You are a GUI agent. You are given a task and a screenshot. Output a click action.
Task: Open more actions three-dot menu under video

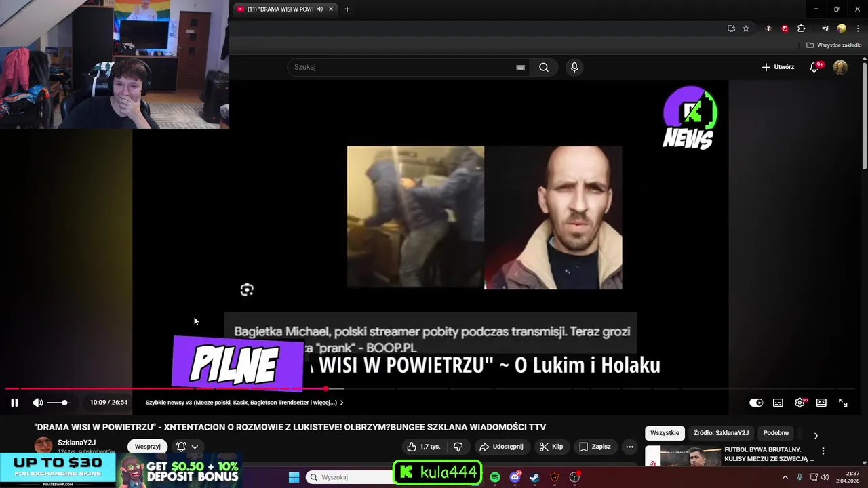click(629, 447)
